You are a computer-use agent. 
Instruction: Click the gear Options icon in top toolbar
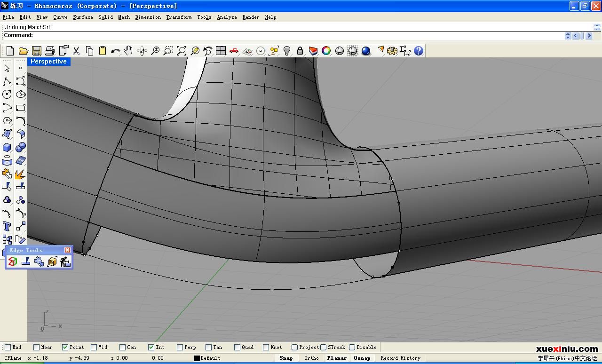tap(392, 51)
